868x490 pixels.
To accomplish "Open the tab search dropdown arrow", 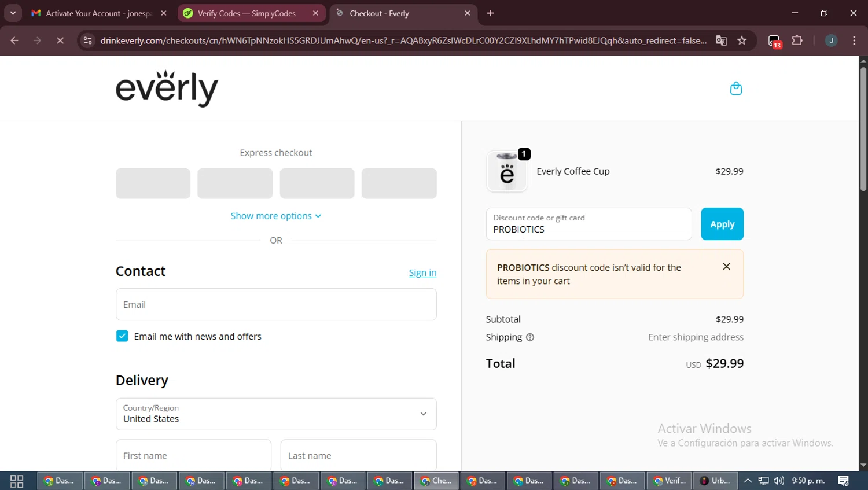I will (x=13, y=13).
